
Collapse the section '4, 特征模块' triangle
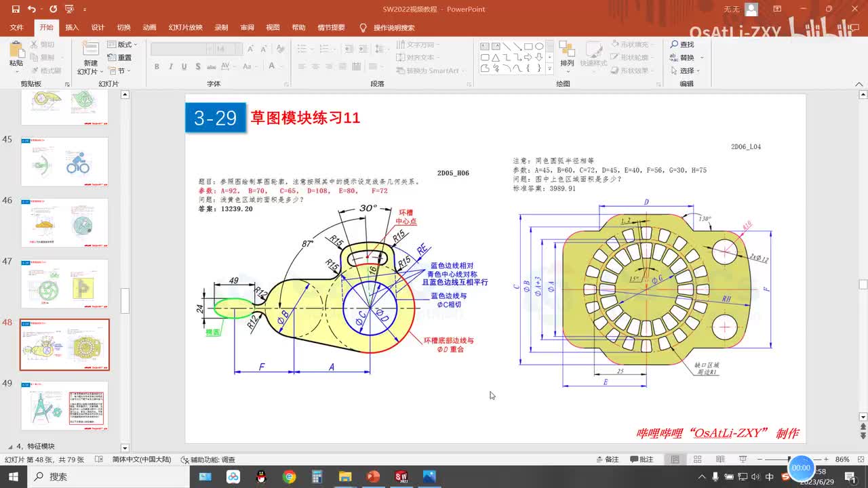[x=10, y=447]
